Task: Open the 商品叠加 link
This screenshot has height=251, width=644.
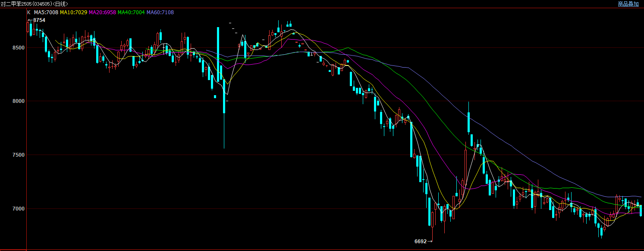Action: pyautogui.click(x=628, y=4)
